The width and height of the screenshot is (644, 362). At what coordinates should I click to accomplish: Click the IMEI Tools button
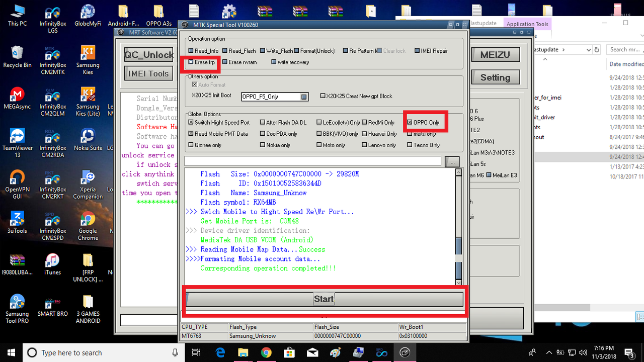148,73
